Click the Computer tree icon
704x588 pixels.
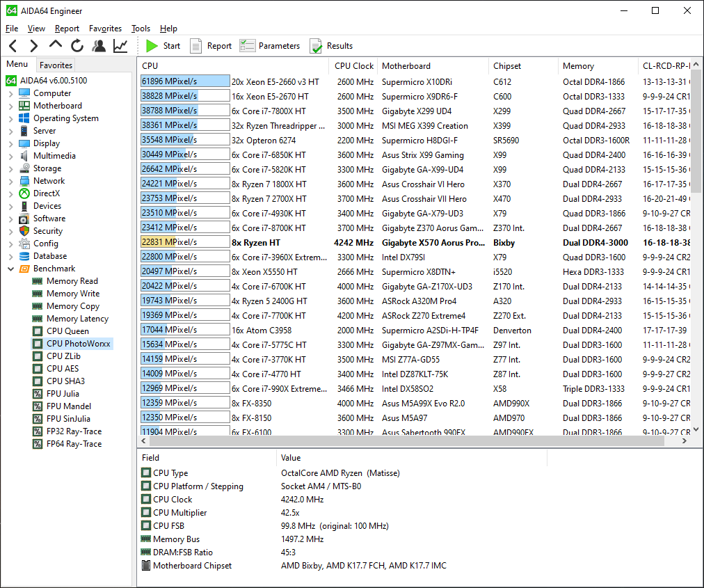tap(24, 93)
